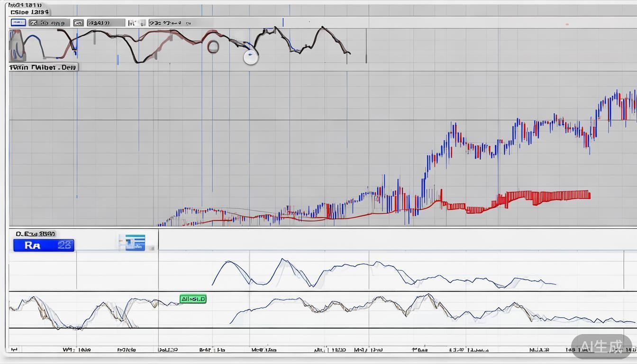Click the small icon left of second toolbar field
The image size is (637, 364).
78,23
